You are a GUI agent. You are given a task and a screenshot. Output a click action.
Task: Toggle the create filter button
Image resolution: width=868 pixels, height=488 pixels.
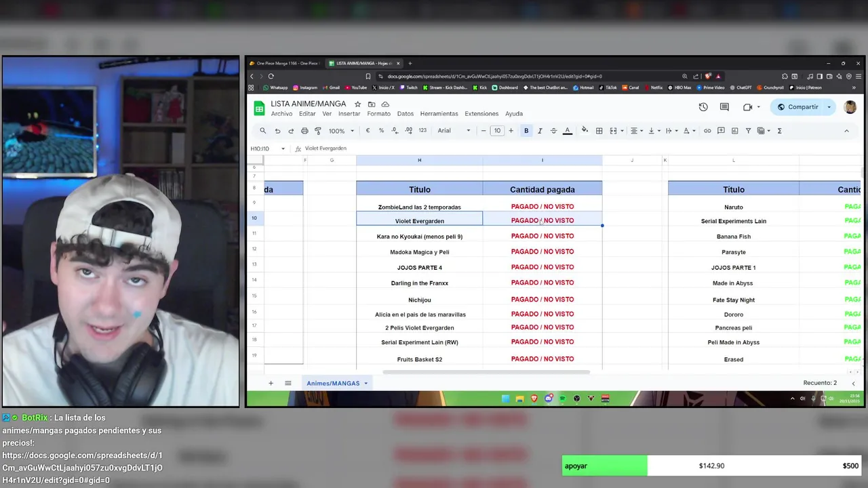click(x=748, y=131)
